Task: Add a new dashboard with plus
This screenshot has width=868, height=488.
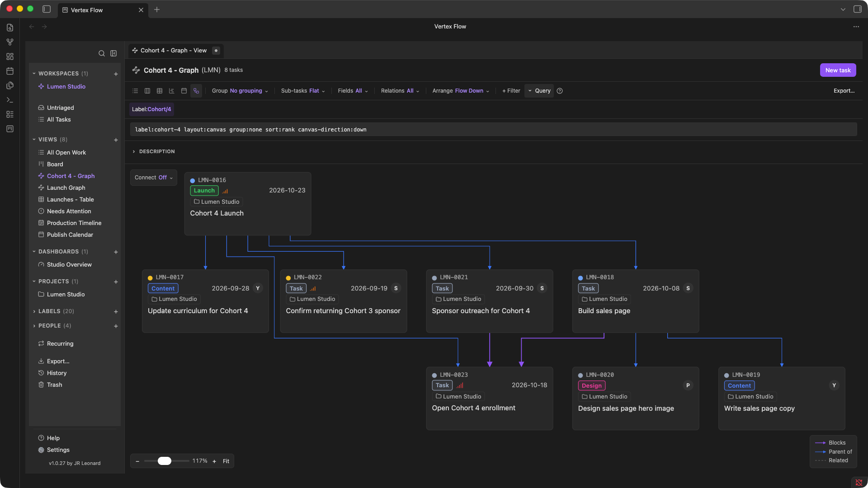Action: click(x=116, y=252)
